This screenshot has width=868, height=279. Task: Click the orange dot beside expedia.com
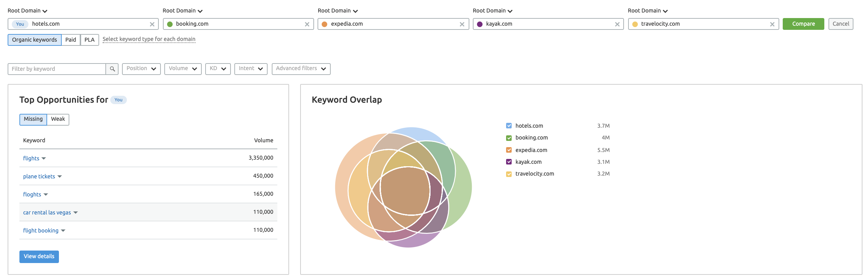click(324, 24)
